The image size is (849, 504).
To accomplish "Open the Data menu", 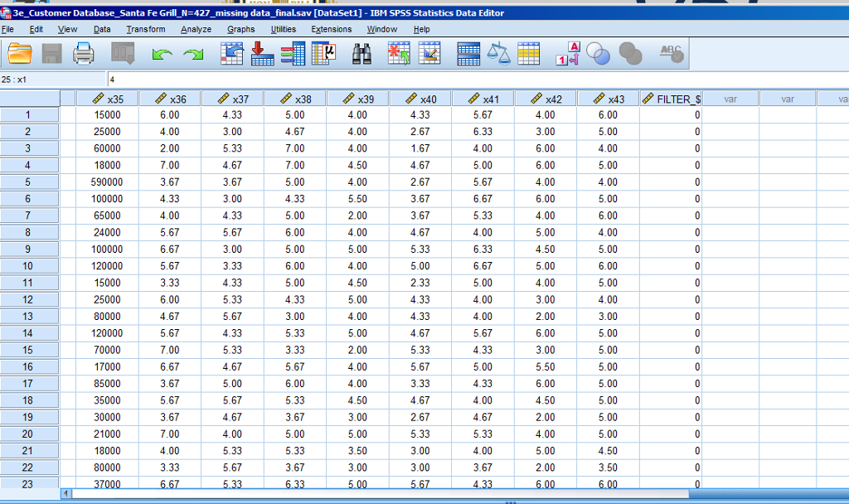I will click(102, 29).
